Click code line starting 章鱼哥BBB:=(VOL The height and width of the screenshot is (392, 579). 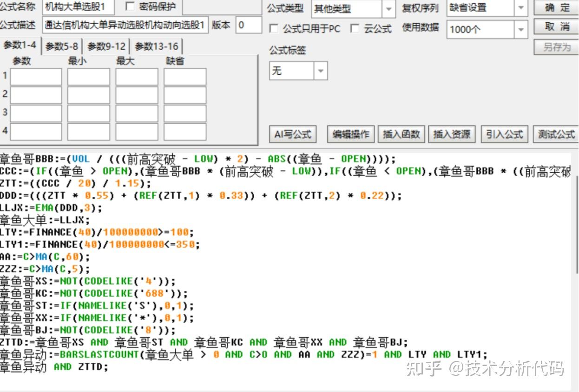(x=198, y=159)
